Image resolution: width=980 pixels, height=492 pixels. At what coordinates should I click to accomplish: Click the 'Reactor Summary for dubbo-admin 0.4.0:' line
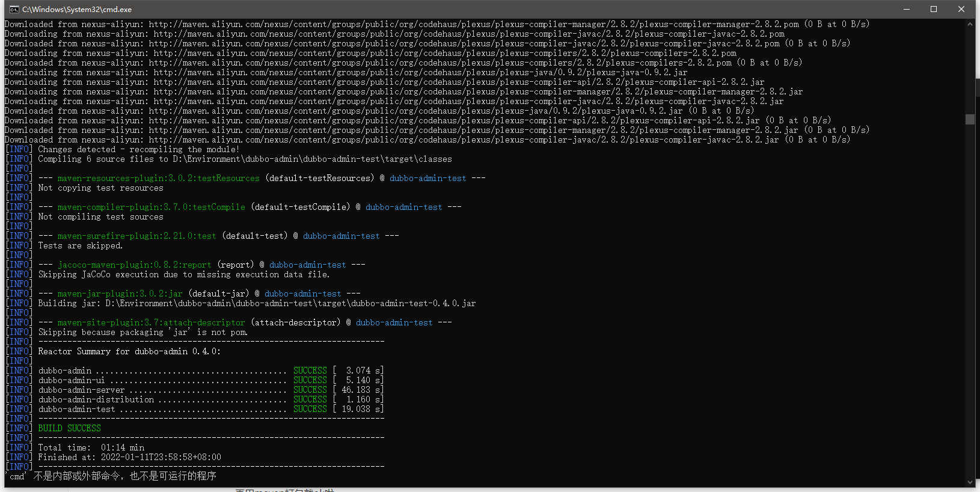pos(129,351)
